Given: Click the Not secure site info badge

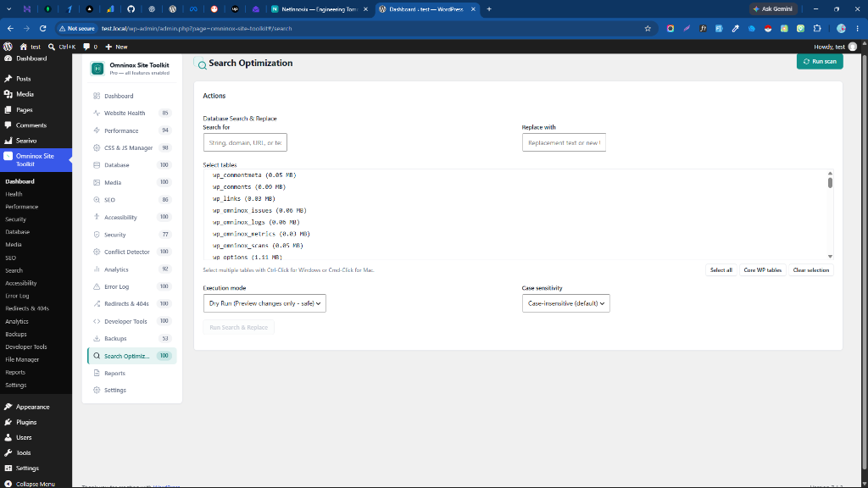Looking at the screenshot, I should pyautogui.click(x=77, y=28).
